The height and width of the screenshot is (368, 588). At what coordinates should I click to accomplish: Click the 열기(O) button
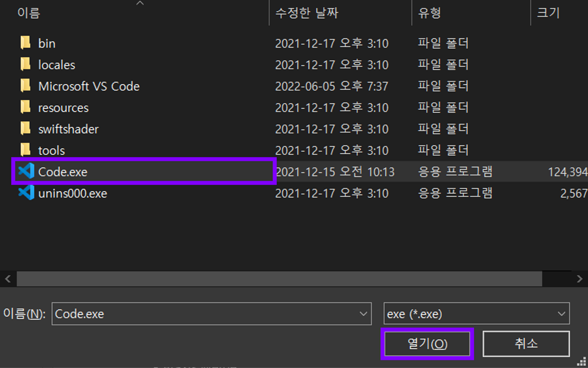(427, 344)
